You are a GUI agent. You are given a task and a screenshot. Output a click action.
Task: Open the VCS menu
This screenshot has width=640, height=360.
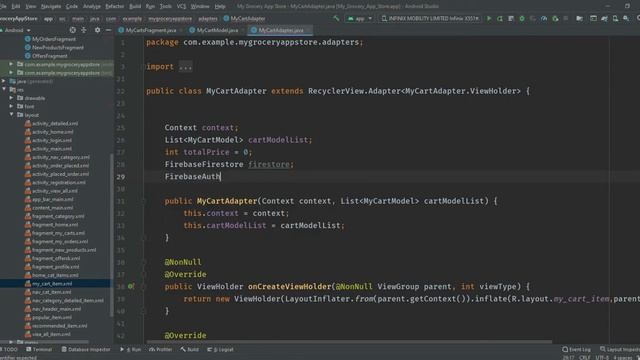[x=181, y=6]
